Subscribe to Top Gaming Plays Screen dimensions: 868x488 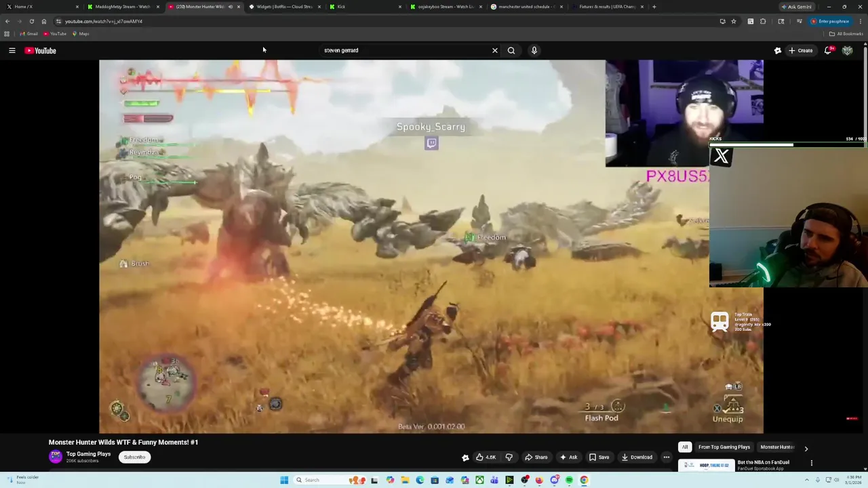click(x=134, y=457)
